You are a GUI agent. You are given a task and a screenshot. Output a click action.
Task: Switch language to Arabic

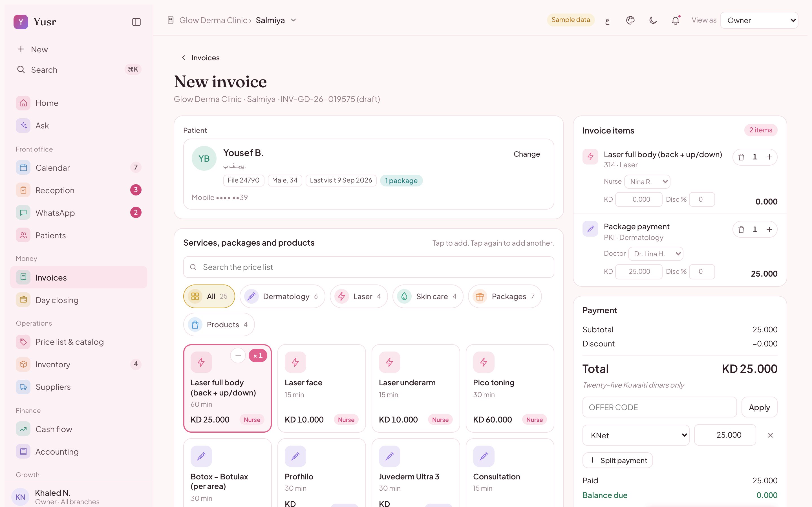(607, 21)
